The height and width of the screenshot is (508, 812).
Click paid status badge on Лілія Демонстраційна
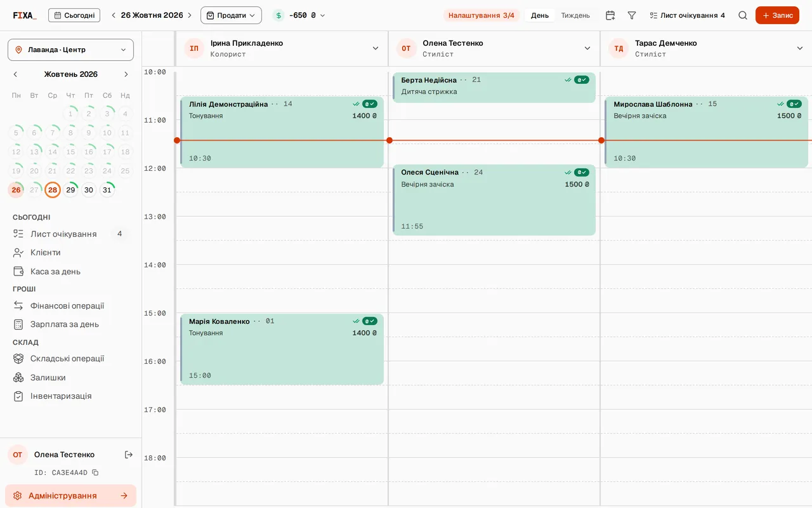(370, 104)
